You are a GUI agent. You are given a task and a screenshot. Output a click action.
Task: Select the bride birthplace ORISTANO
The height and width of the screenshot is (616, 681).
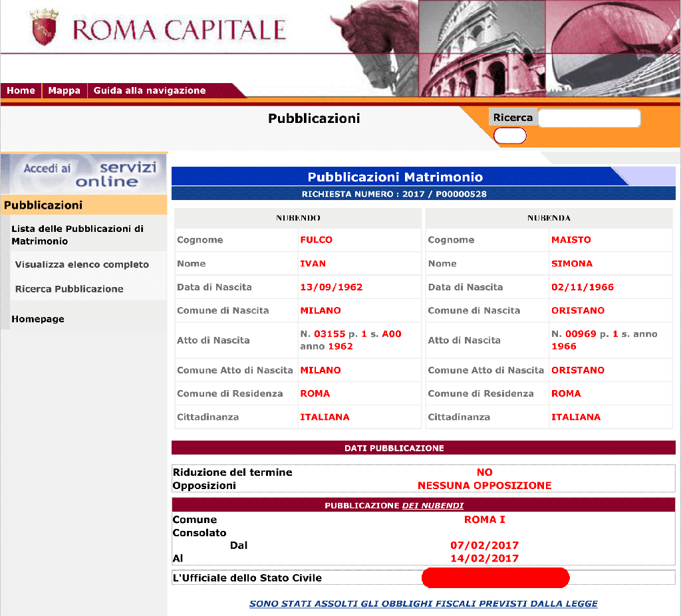[x=578, y=310]
